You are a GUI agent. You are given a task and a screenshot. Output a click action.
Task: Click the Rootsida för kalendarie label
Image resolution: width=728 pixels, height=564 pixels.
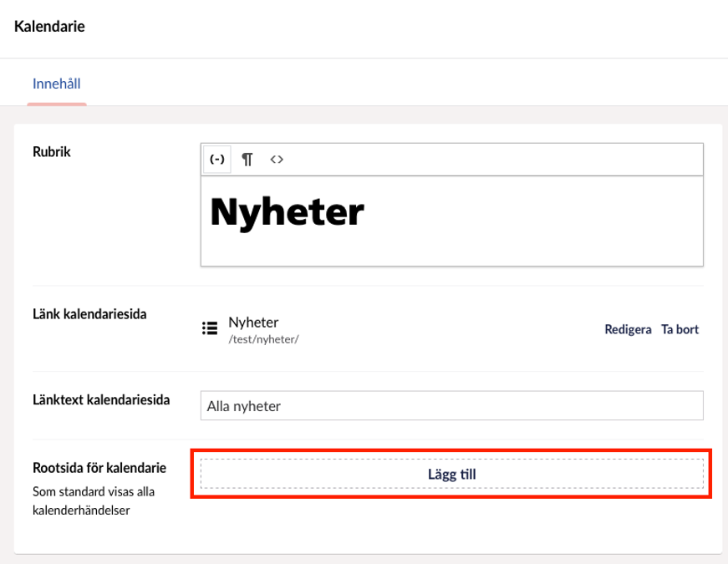[99, 468]
